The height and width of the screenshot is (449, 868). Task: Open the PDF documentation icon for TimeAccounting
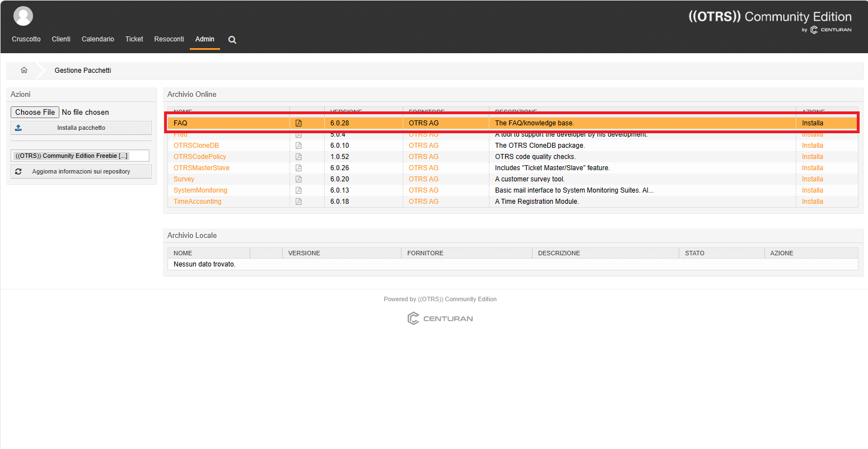click(x=298, y=202)
